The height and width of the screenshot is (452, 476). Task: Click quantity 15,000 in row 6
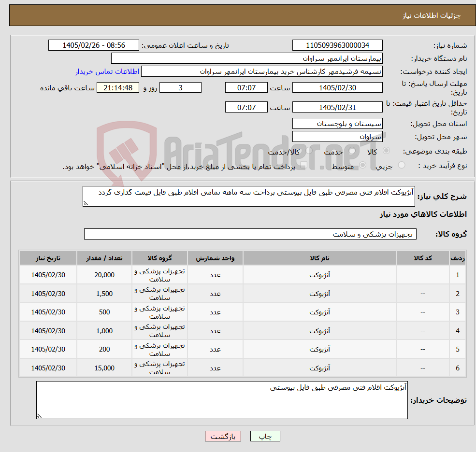[104, 368]
